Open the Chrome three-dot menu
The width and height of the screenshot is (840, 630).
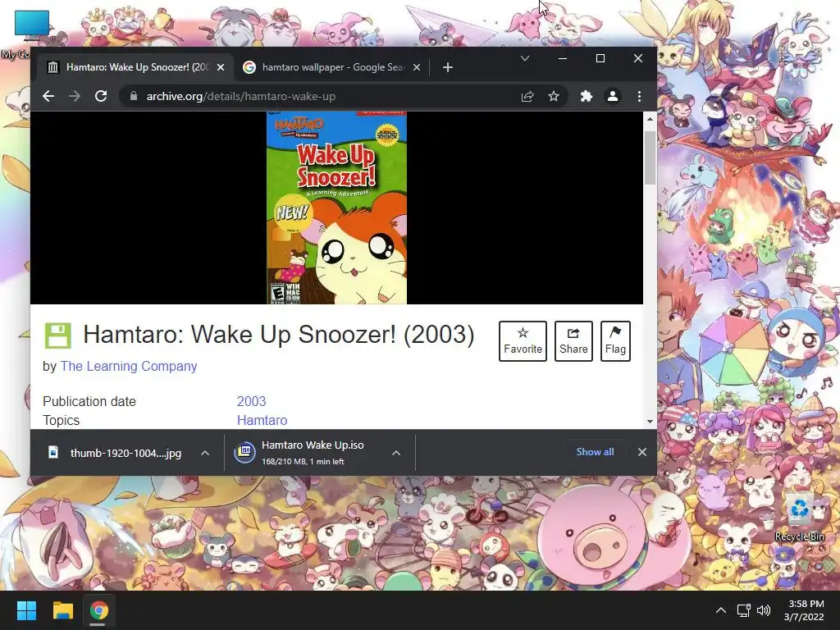click(639, 97)
